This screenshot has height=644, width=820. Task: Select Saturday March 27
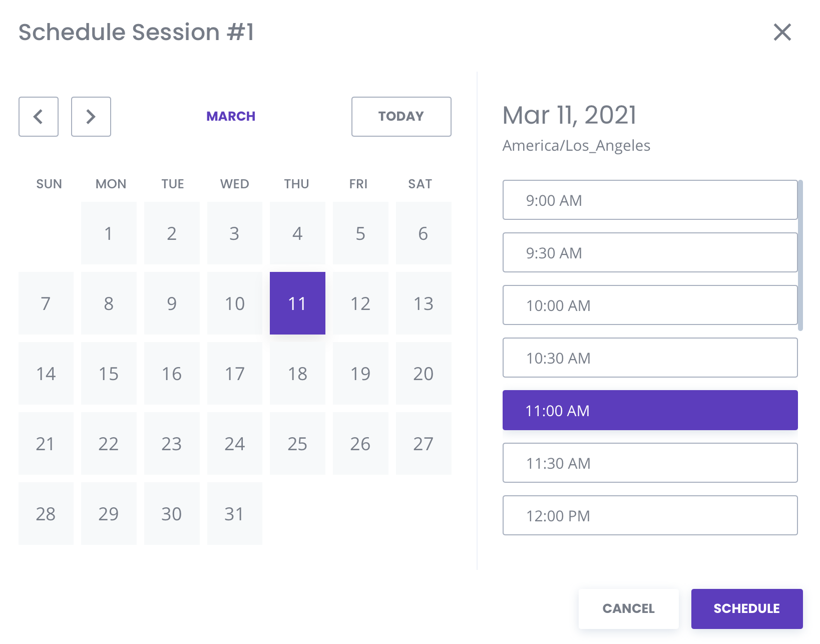click(424, 444)
